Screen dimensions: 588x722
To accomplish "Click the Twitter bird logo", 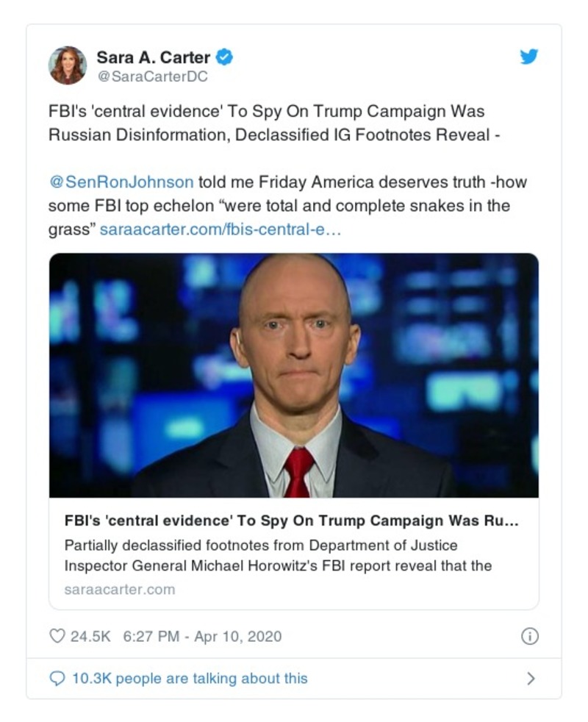I will point(529,57).
